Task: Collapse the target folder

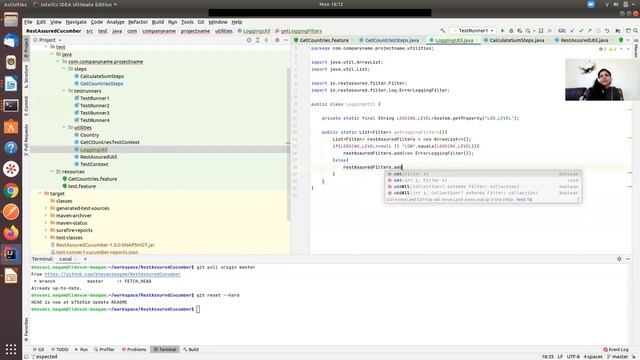Action: click(x=40, y=193)
